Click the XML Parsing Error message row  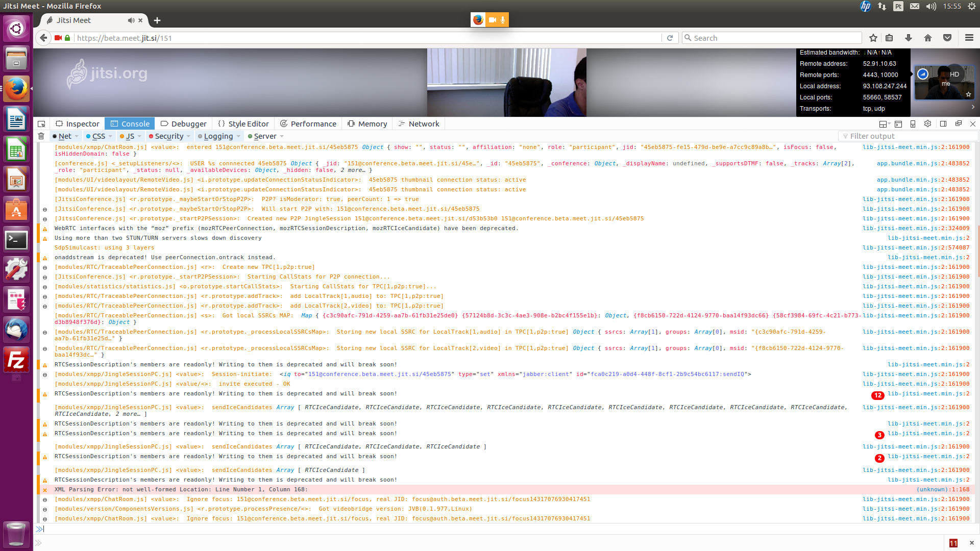pyautogui.click(x=505, y=490)
